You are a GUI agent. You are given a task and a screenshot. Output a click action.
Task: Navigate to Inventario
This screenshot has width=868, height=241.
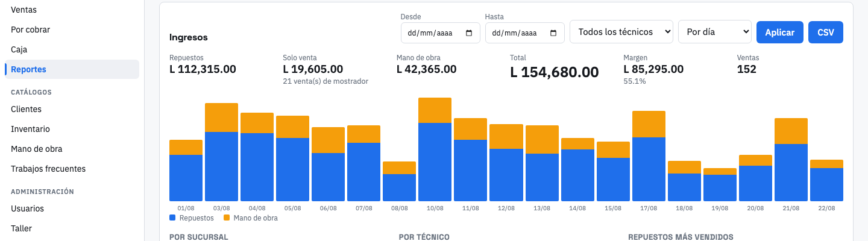(72, 129)
